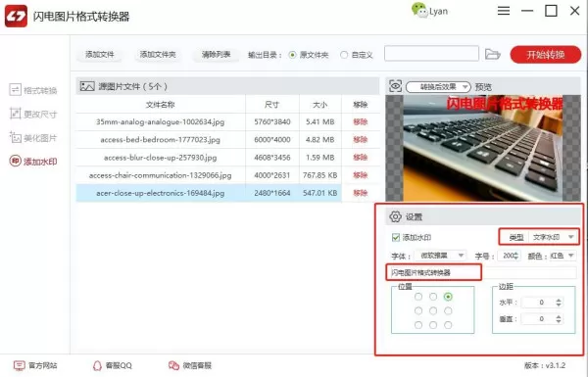Remove 35mm-analog-analogue-1002634.jpg from list

pos(360,121)
